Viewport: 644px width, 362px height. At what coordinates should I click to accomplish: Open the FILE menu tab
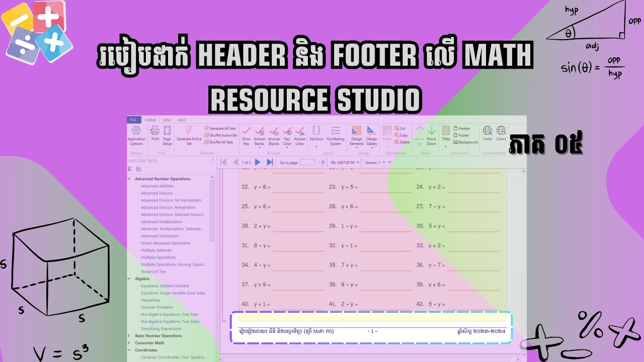point(133,120)
